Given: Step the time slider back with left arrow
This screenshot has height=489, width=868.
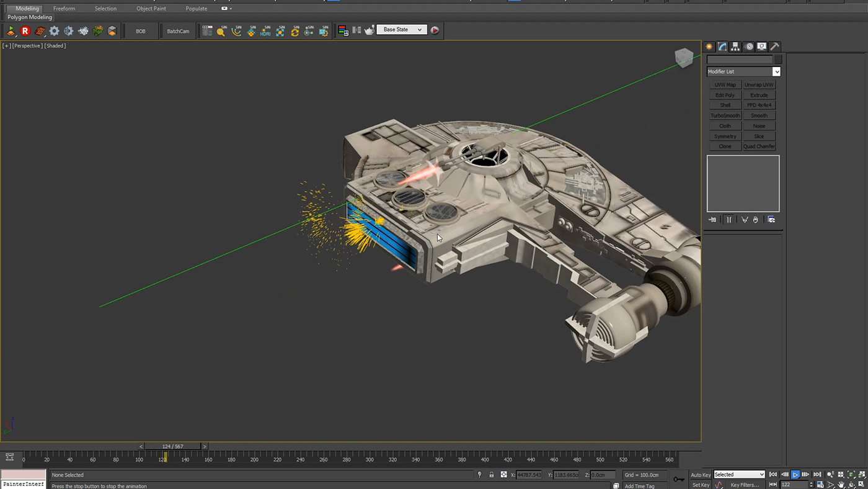Looking at the screenshot, I should 141,447.
